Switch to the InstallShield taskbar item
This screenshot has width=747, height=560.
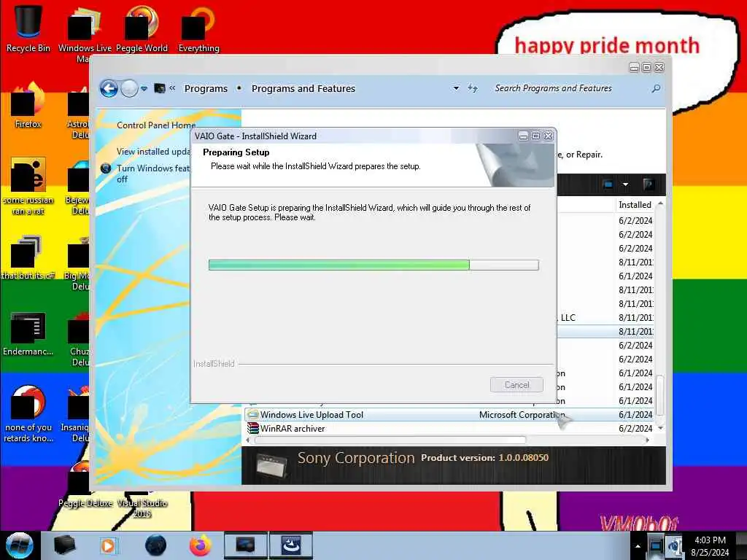[290, 545]
